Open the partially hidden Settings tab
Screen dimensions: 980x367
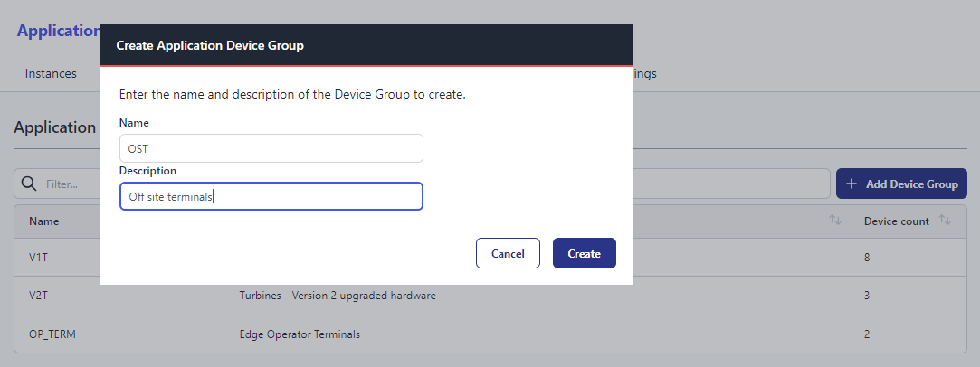[644, 73]
